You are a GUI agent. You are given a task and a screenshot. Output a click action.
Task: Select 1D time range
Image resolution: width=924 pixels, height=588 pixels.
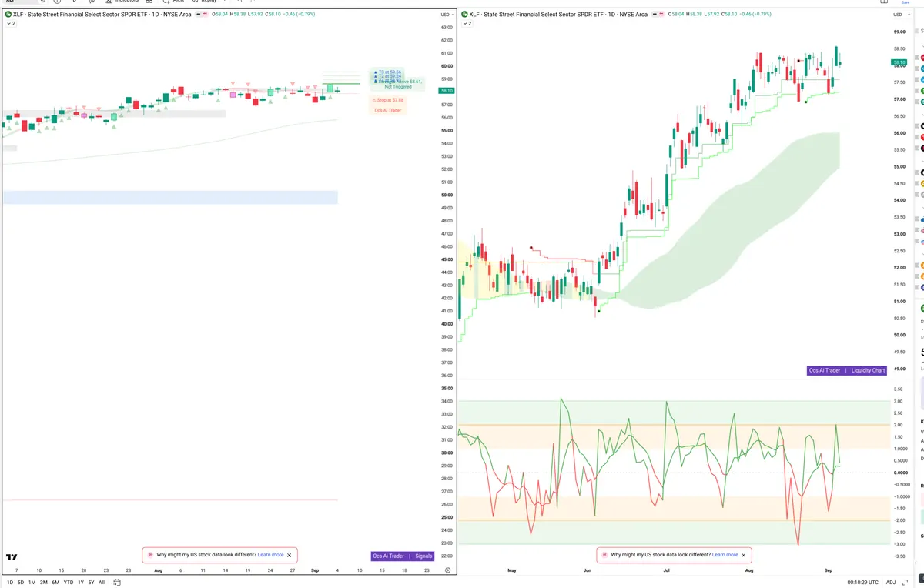point(10,582)
